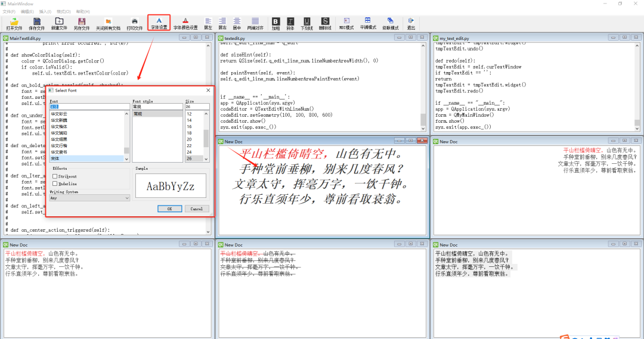
Task: Close the Select Font dialog
Action: point(208,91)
